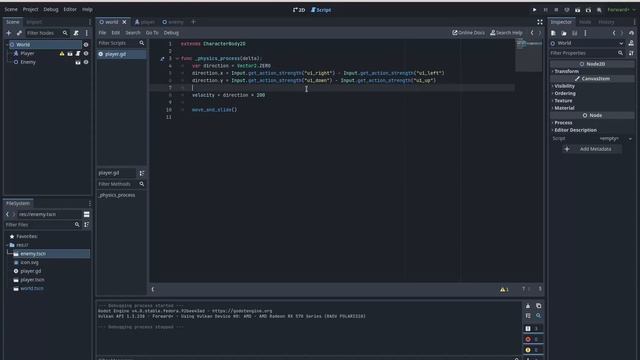Load an existing resource in Inspector
Screen dimensions: 640x360
564,33
